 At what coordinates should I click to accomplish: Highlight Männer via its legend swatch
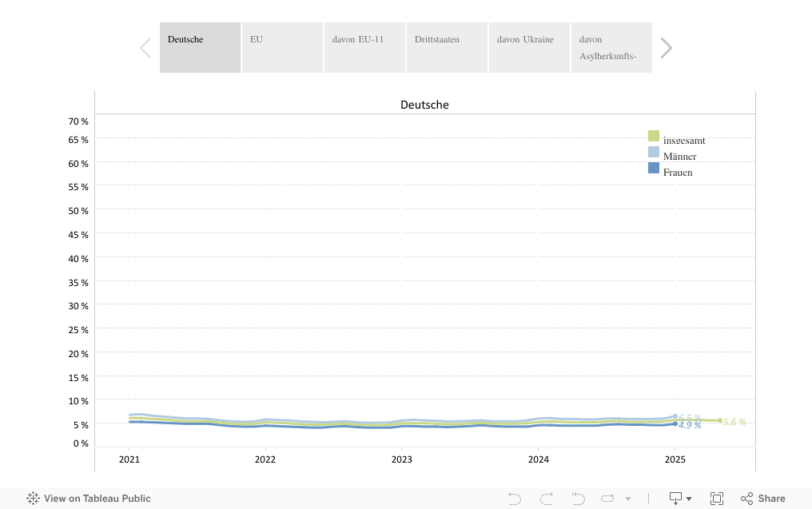pos(654,153)
